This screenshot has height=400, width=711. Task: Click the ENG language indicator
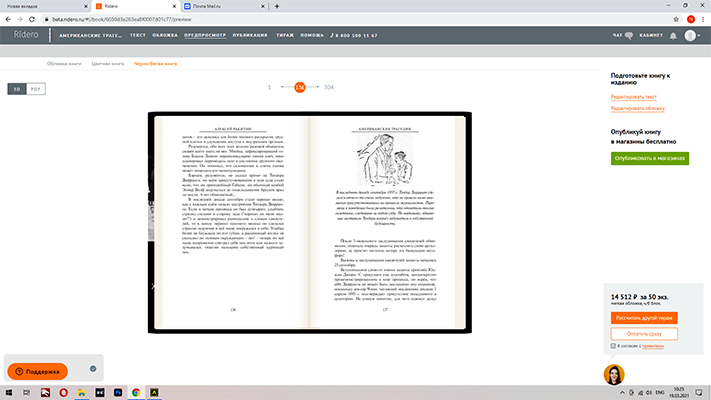(x=660, y=393)
